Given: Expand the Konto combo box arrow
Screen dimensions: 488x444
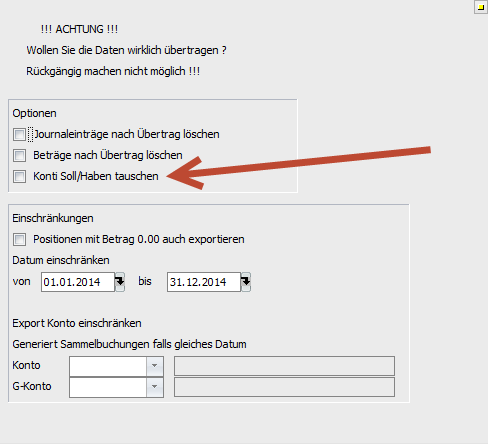Looking at the screenshot, I should pyautogui.click(x=154, y=366).
